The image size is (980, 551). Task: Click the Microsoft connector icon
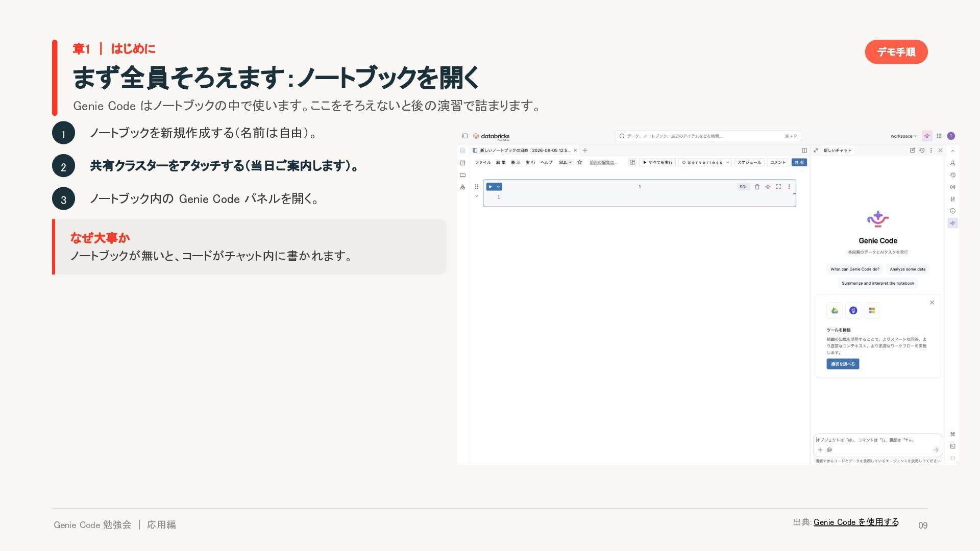[x=872, y=311]
